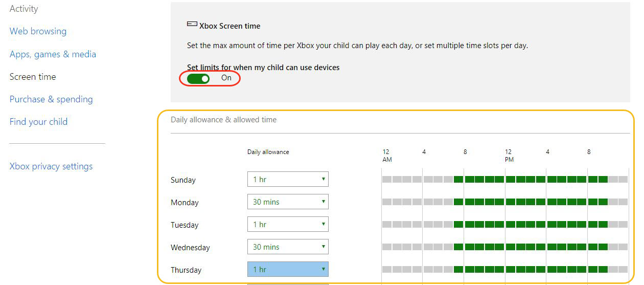Click Wednesday's green slot at 12 PM
This screenshot has width=644, height=285.
(510, 247)
